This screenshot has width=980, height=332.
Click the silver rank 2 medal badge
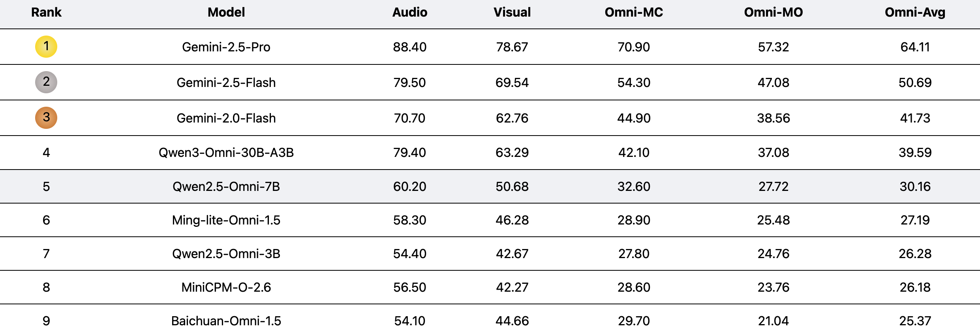[46, 82]
